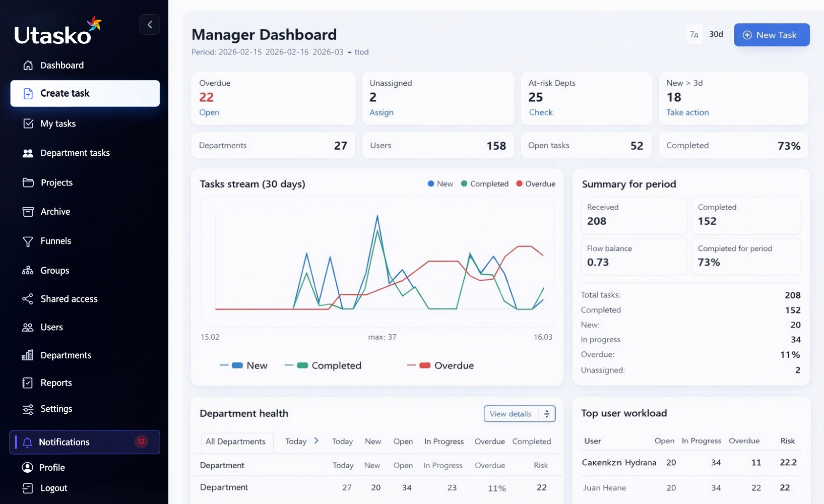Image resolution: width=824 pixels, height=504 pixels.
Task: Click the Groups hierarchy icon
Action: click(28, 271)
